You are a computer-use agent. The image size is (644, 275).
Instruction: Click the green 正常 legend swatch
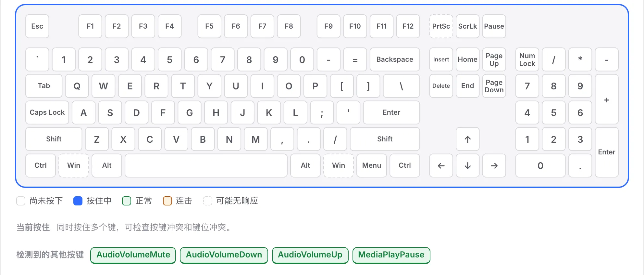coord(127,201)
